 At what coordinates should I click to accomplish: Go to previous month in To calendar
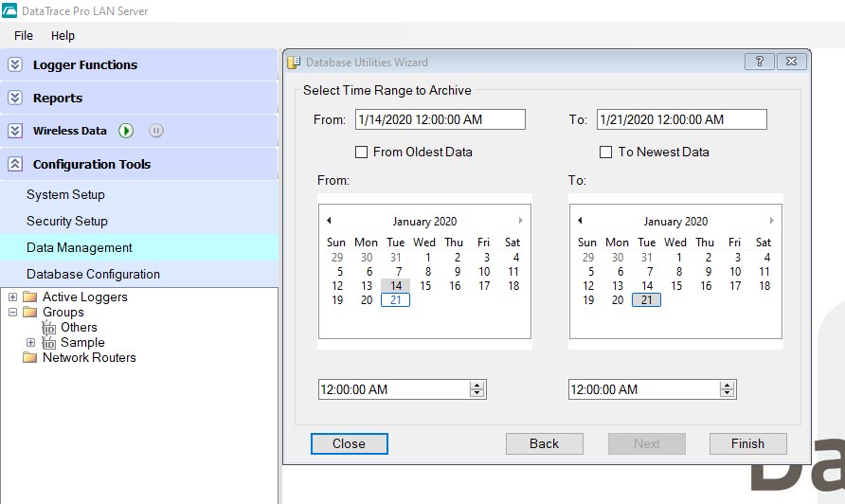(x=580, y=221)
